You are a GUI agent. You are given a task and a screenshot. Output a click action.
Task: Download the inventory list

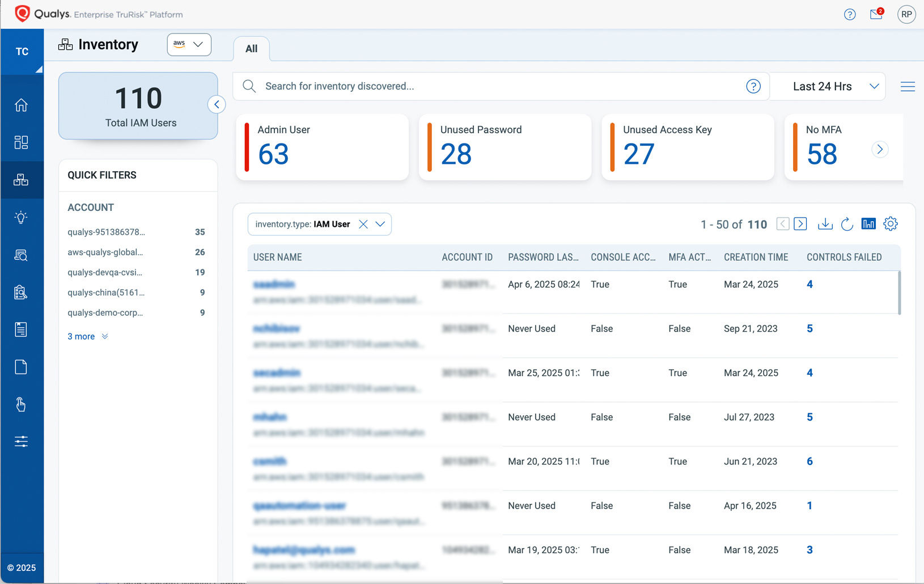tap(825, 224)
